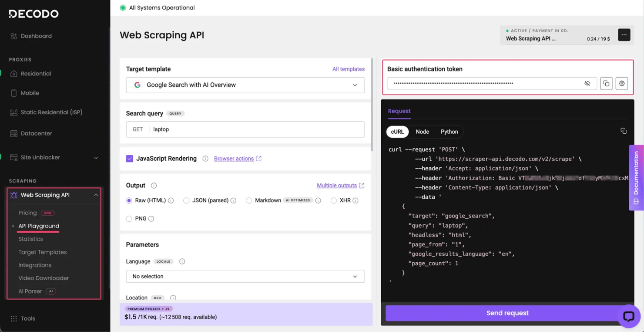Open authentication token settings gear

(x=622, y=83)
